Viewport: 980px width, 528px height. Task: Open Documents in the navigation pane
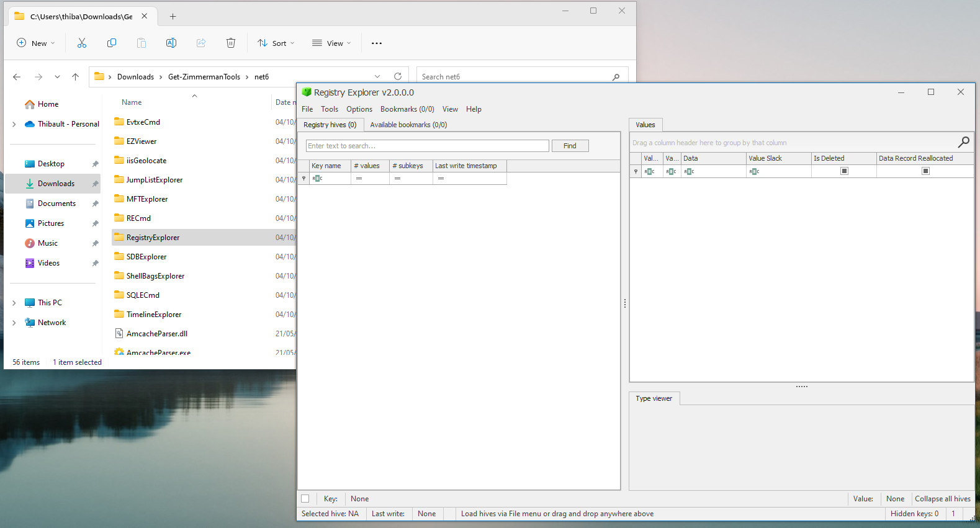[56, 204]
